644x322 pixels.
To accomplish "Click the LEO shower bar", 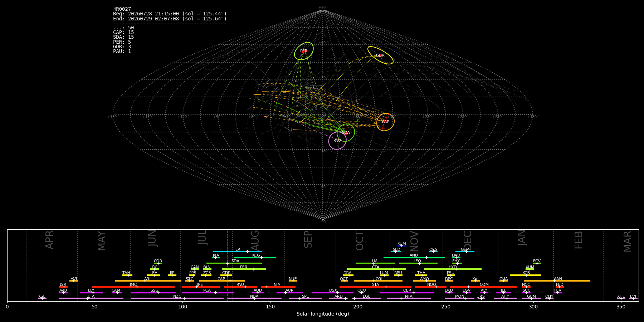I will point(418,263).
